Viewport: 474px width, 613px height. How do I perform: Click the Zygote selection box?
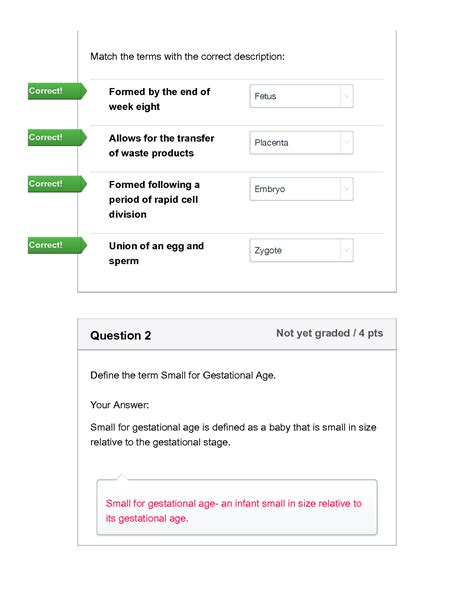coord(302,251)
